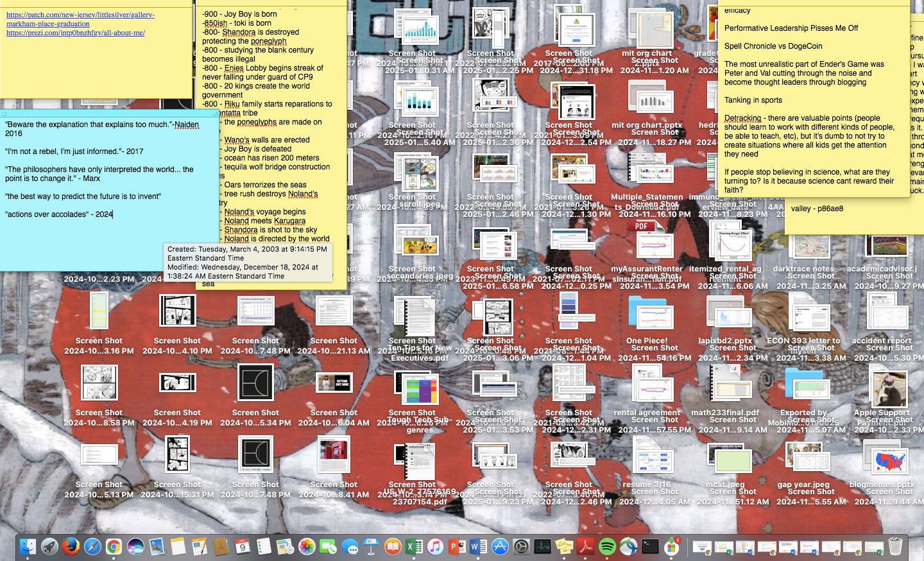Launch Microsoft PowerPoint from the Dock
This screenshot has width=924, height=561.
point(458,547)
